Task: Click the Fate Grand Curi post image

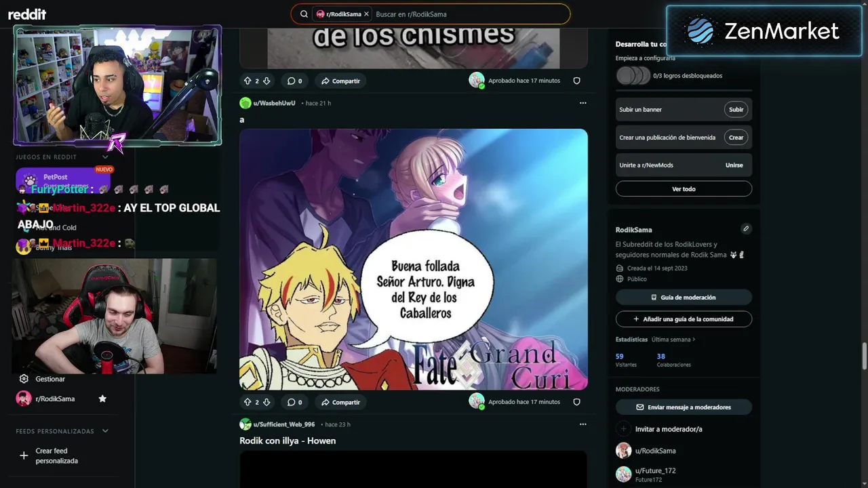Action: 414,260
